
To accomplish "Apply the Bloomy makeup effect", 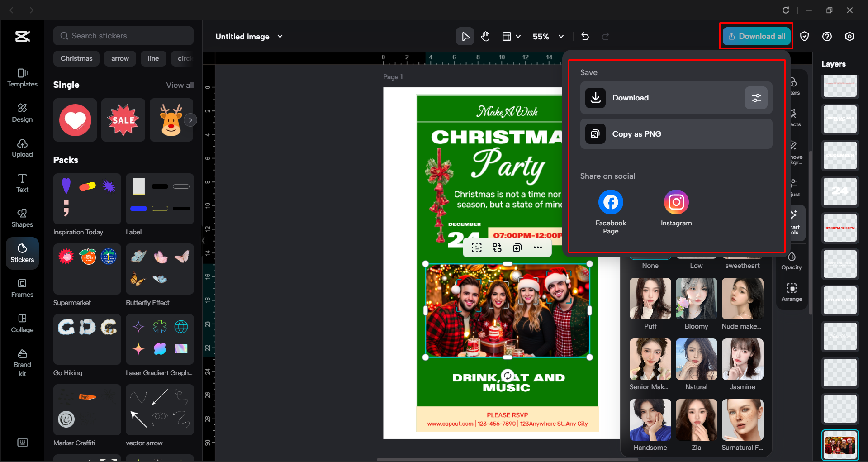I will click(x=696, y=299).
